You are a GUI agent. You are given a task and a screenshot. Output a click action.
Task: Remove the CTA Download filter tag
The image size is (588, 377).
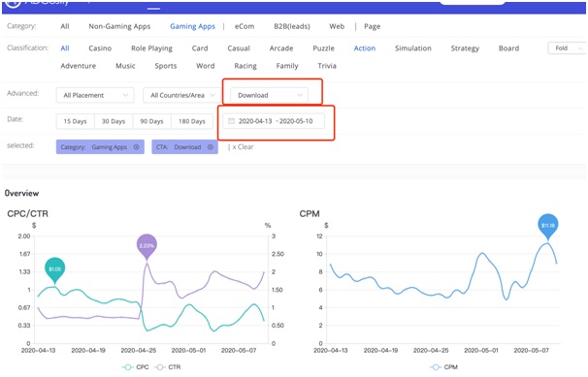(211, 147)
